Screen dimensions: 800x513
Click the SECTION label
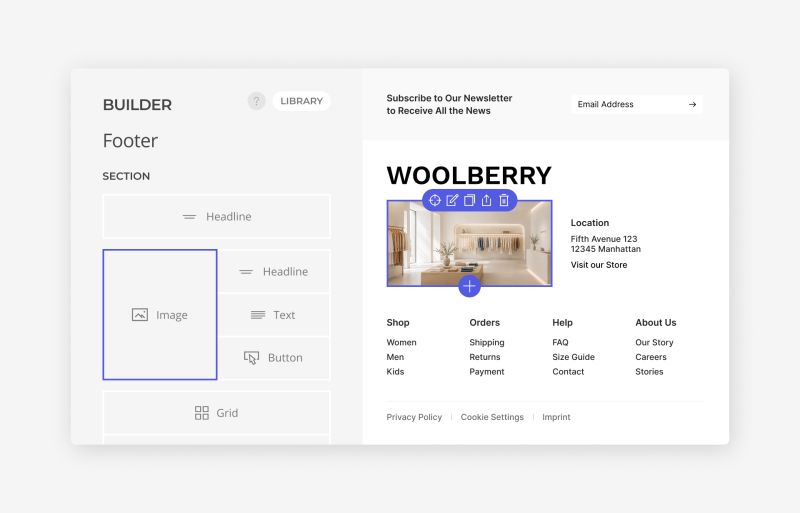coord(126,176)
